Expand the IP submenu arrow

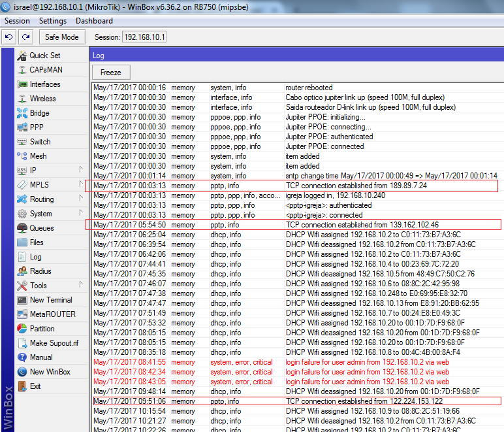pyautogui.click(x=81, y=169)
